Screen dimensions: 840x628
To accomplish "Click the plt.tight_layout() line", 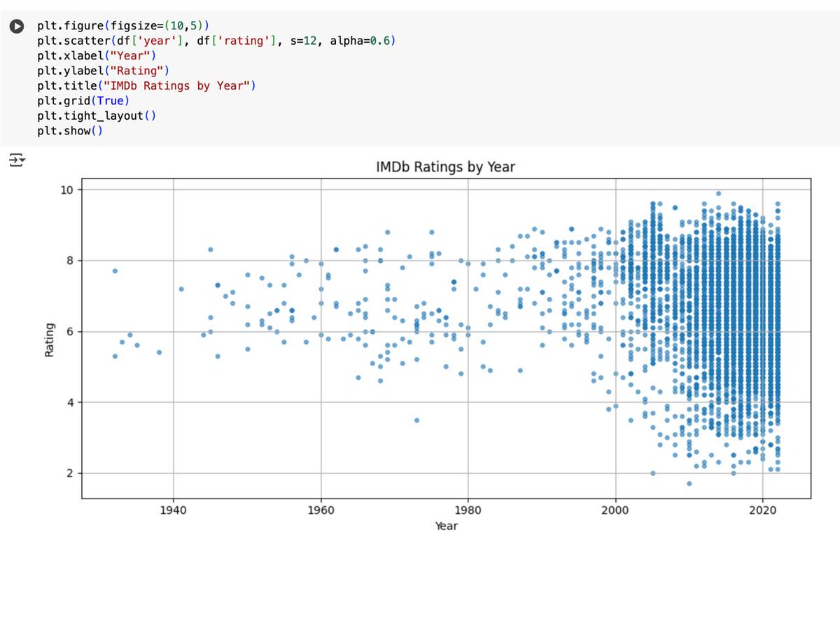I will point(97,116).
